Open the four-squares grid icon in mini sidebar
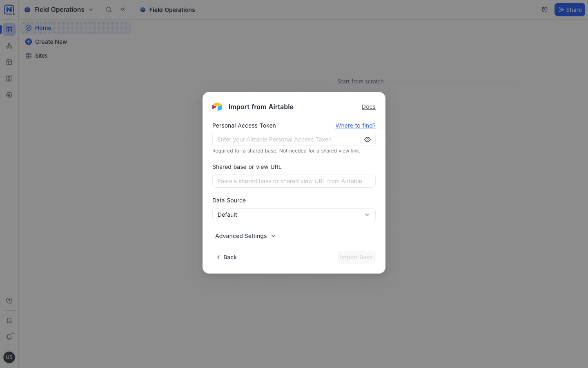The image size is (588, 368). pyautogui.click(x=9, y=79)
